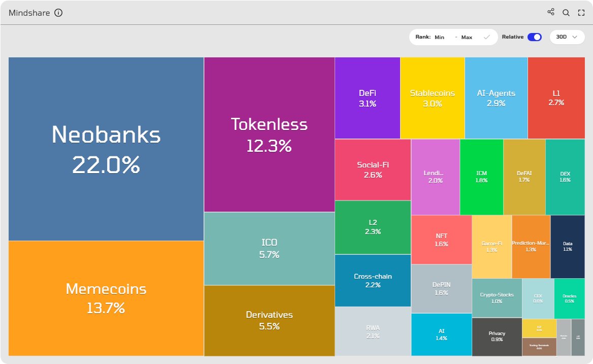Select the AI 1.4% tile
The height and width of the screenshot is (364, 593).
coord(441,335)
